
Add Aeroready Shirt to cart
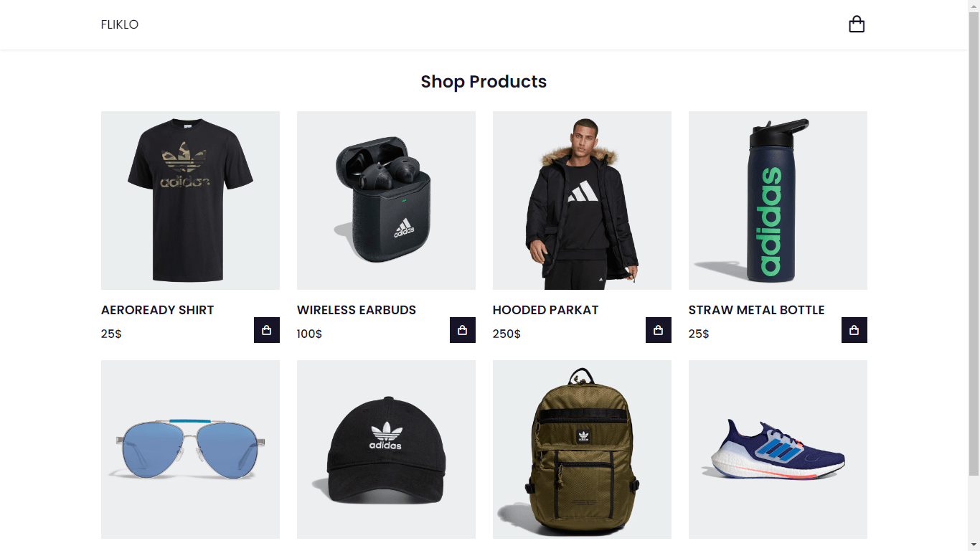pos(267,330)
